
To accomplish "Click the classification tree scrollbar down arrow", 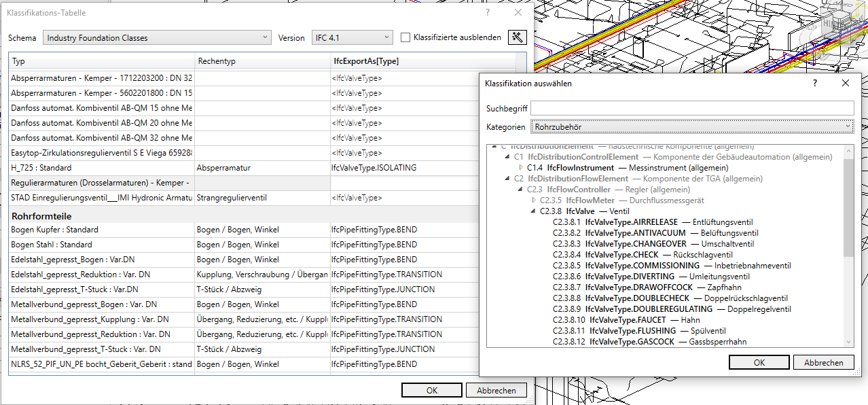I will point(848,342).
